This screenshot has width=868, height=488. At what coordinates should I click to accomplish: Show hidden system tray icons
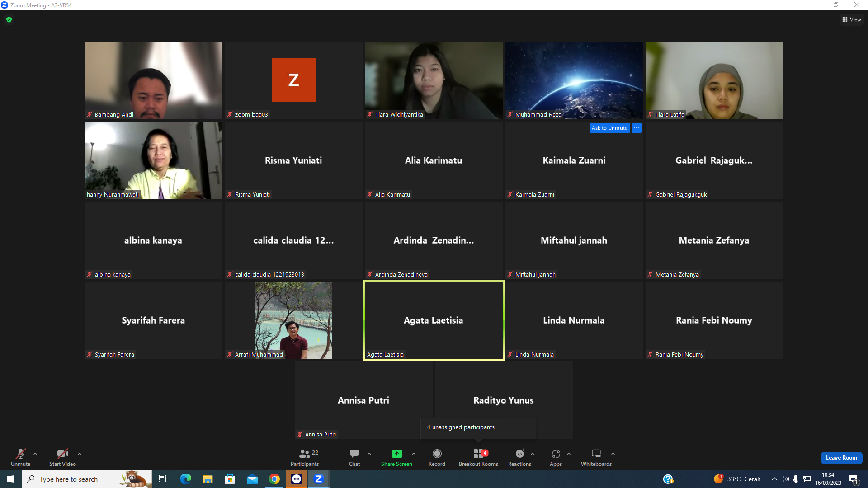tap(774, 479)
